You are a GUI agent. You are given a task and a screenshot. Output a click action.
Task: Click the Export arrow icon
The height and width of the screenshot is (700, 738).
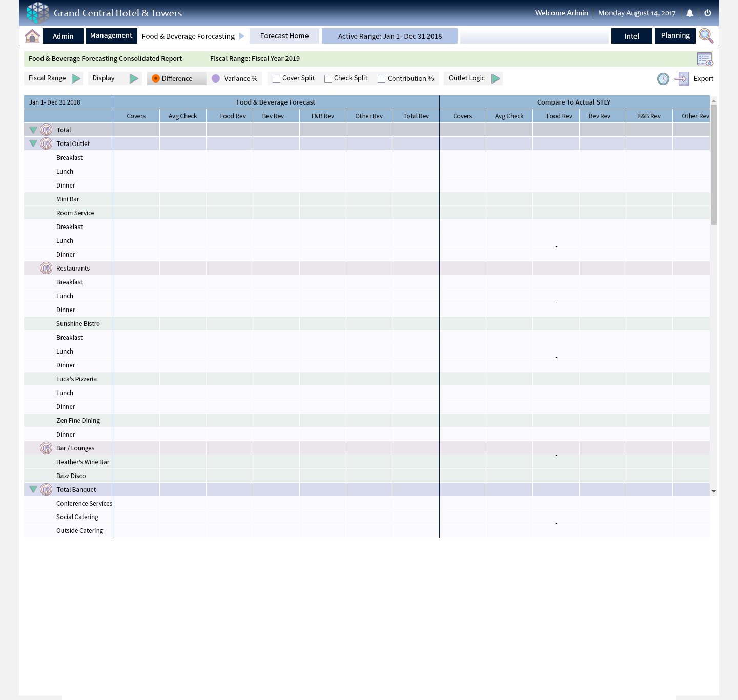click(682, 79)
